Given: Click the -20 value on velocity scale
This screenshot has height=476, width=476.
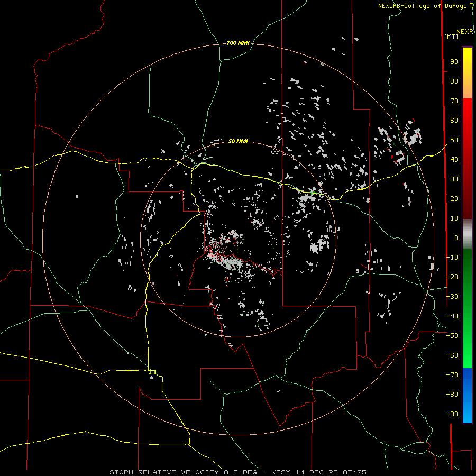Looking at the screenshot, I should tap(452, 277).
